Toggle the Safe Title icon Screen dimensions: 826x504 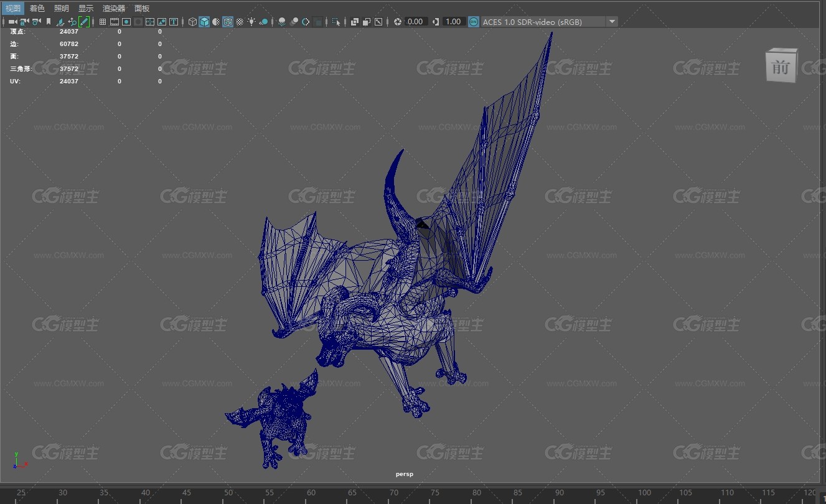point(174,22)
